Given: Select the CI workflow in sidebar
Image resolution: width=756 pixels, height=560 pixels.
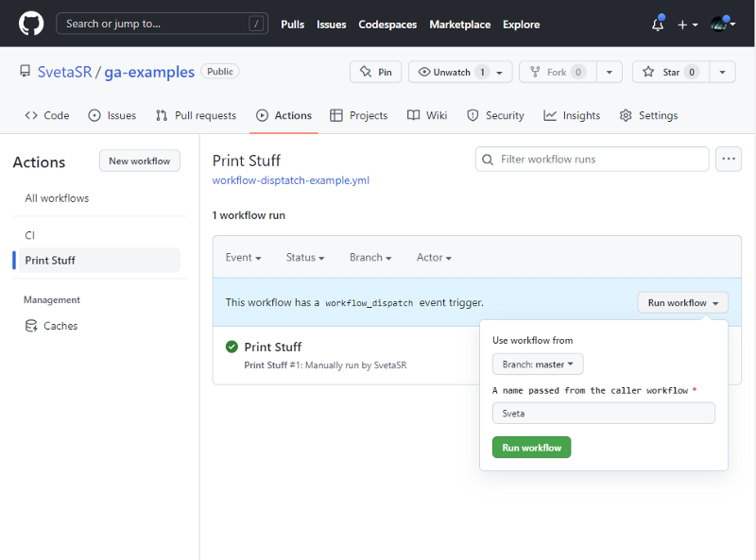Looking at the screenshot, I should [30, 235].
